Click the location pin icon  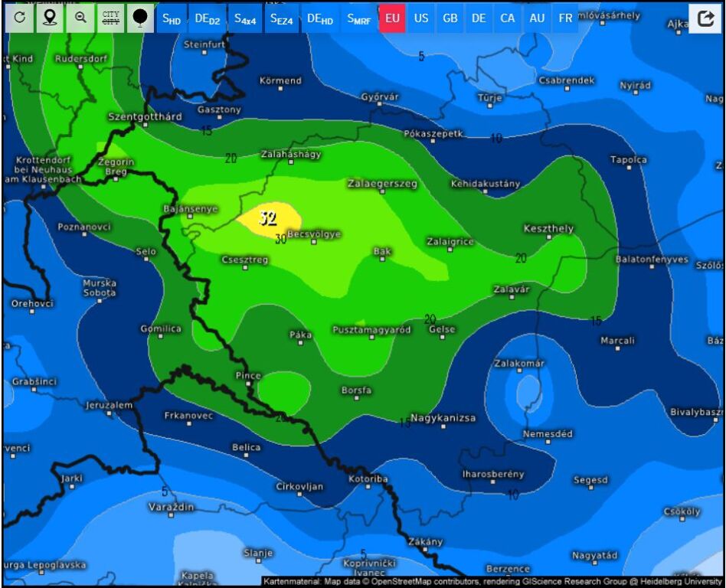click(50, 18)
